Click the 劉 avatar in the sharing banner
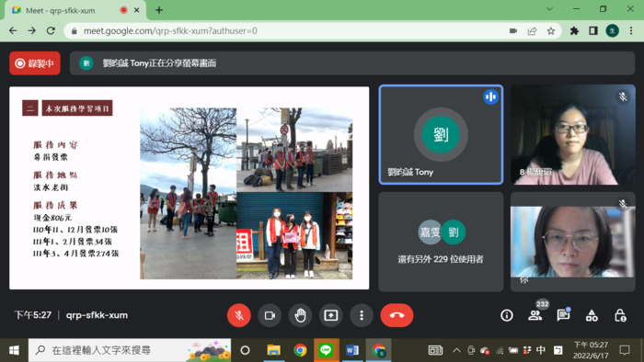 click(86, 63)
